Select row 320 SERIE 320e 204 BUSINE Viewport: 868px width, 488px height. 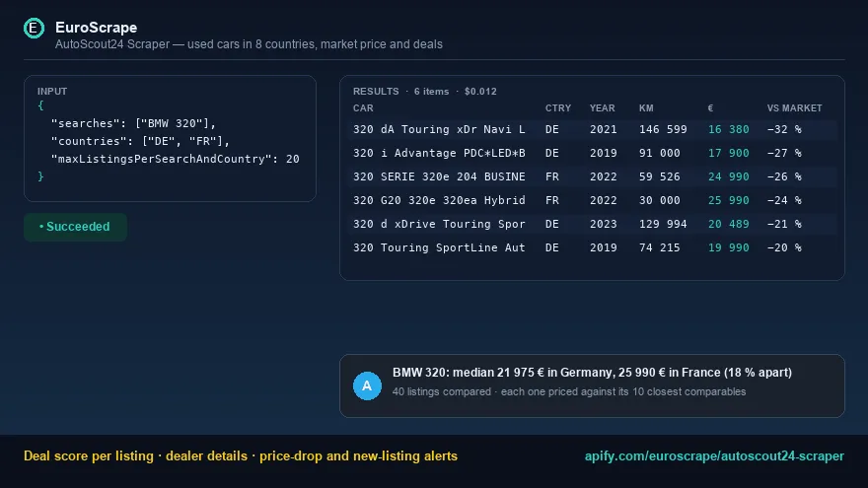(593, 177)
